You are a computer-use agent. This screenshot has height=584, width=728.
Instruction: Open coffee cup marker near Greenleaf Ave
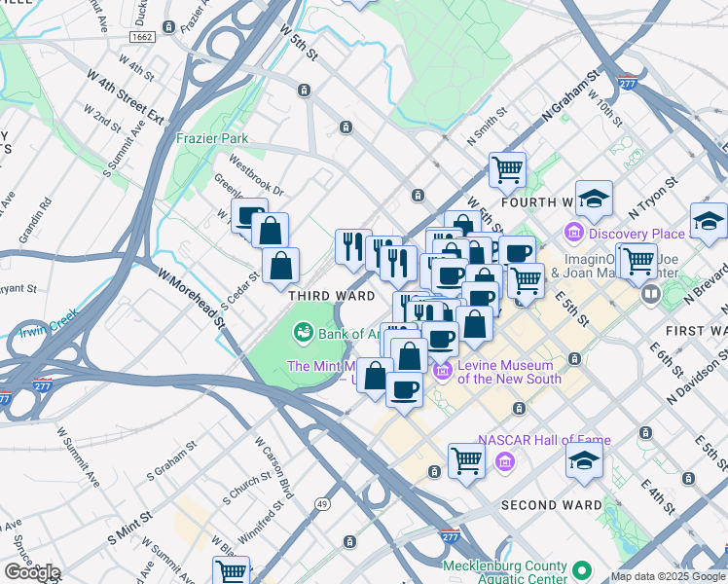(247, 214)
